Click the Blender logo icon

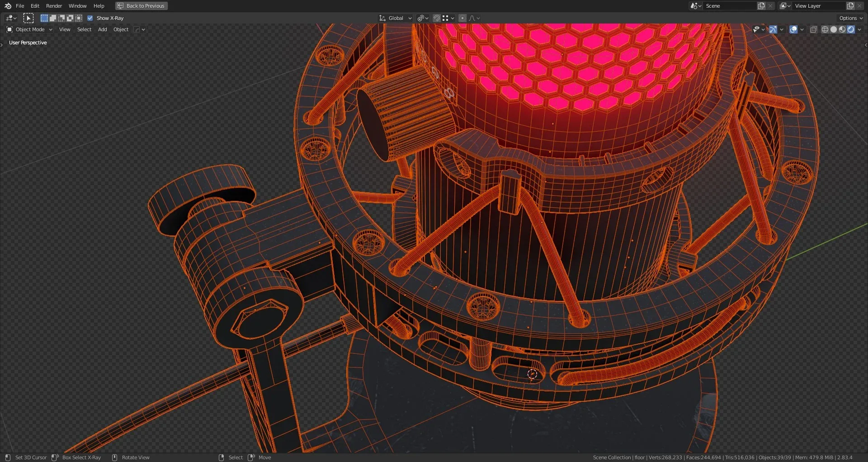pyautogui.click(x=8, y=6)
